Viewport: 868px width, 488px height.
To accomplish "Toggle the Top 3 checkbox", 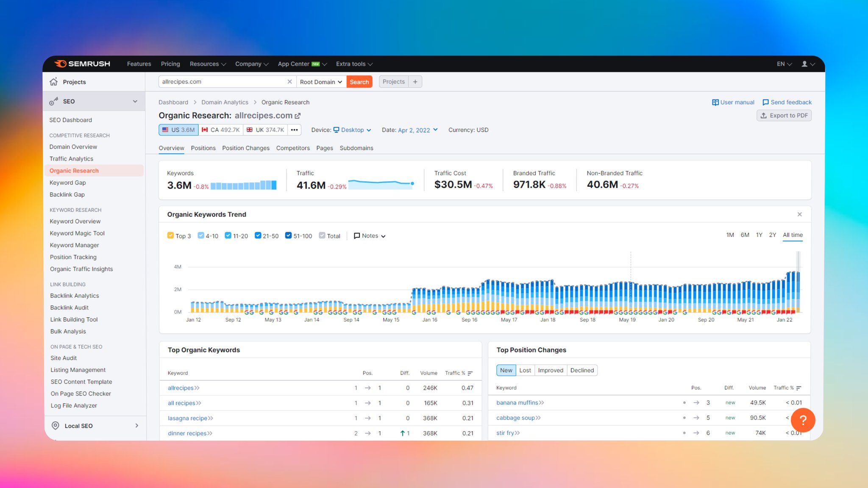I will [x=170, y=236].
